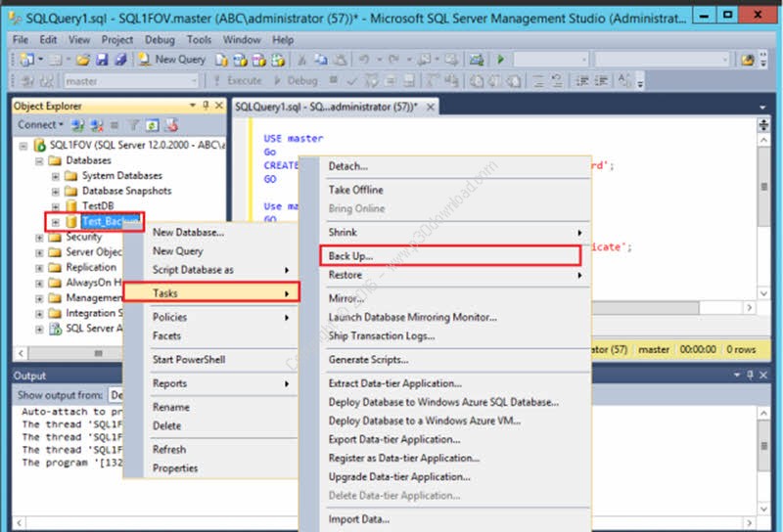
Task: Click the SQL1FOV server icon
Action: point(40,145)
